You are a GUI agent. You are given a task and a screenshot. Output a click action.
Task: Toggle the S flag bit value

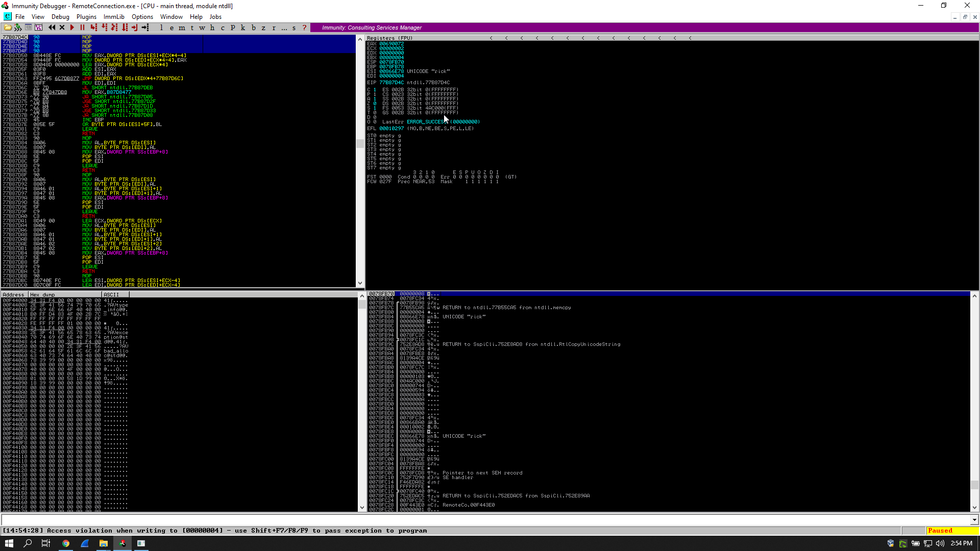tap(375, 108)
